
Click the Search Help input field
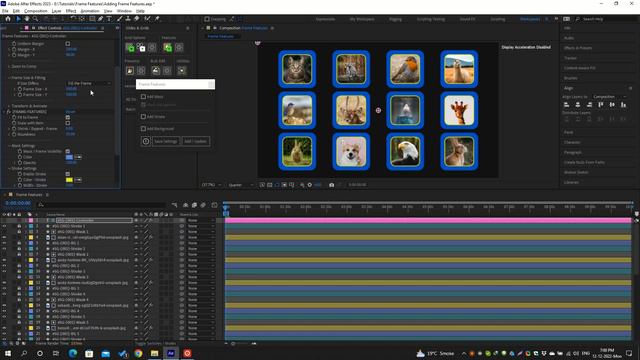pyautogui.click(x=606, y=19)
